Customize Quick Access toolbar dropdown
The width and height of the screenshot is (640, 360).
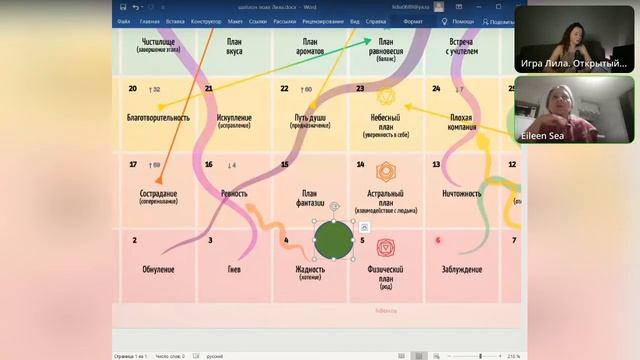tap(162, 7)
